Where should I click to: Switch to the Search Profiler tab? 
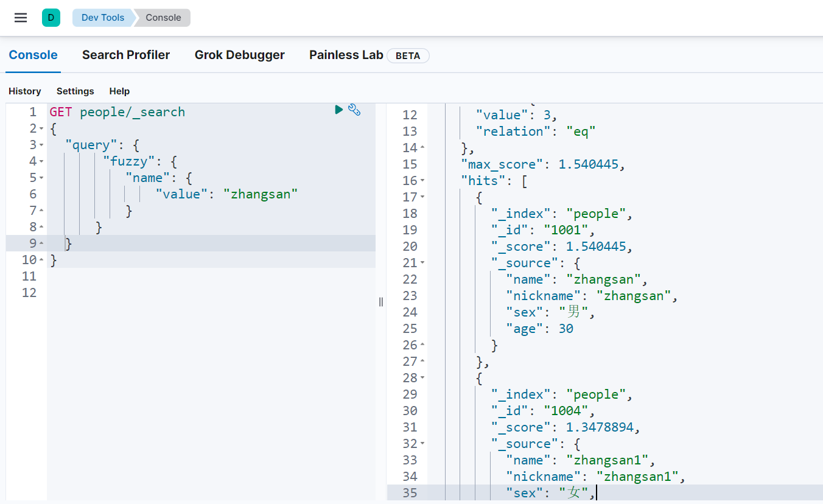point(126,55)
